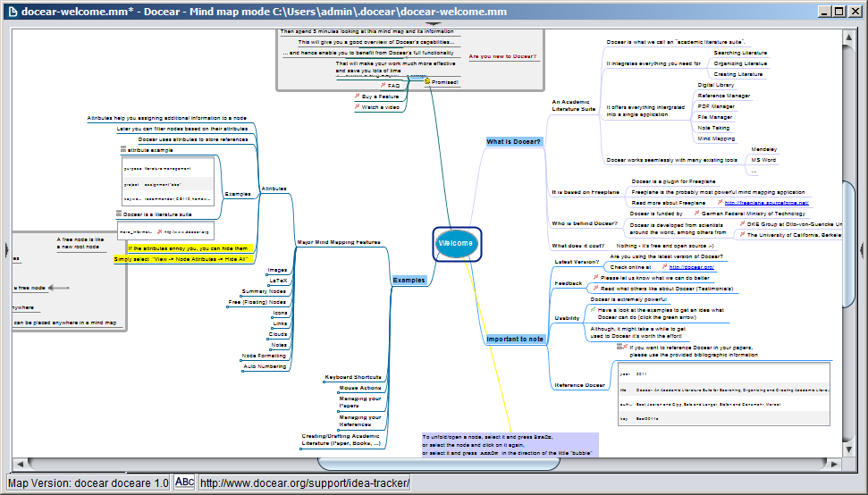Select the An Academic Literature Suite node
The width and height of the screenshot is (868, 495).
(574, 105)
